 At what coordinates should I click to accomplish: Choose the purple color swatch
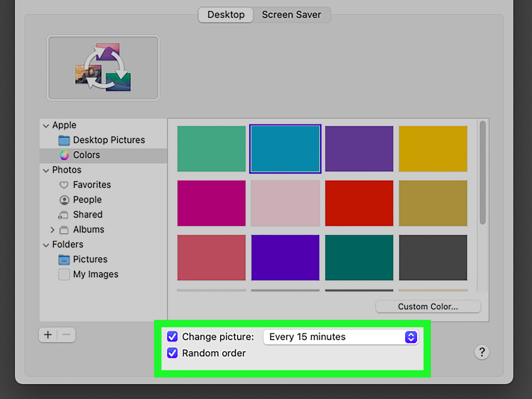pos(359,149)
